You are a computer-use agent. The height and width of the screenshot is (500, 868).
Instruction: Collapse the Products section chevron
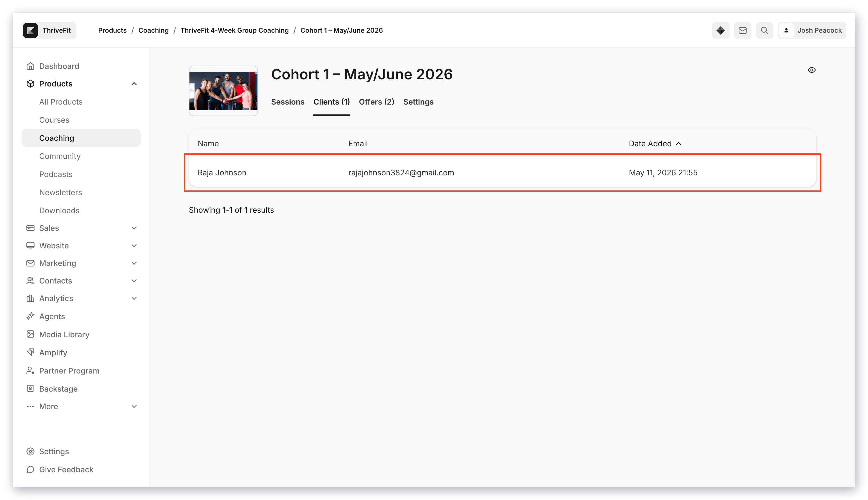(x=134, y=84)
